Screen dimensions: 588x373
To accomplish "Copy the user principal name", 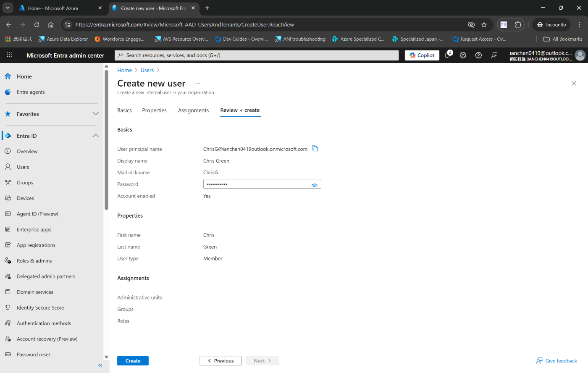I will click(315, 148).
